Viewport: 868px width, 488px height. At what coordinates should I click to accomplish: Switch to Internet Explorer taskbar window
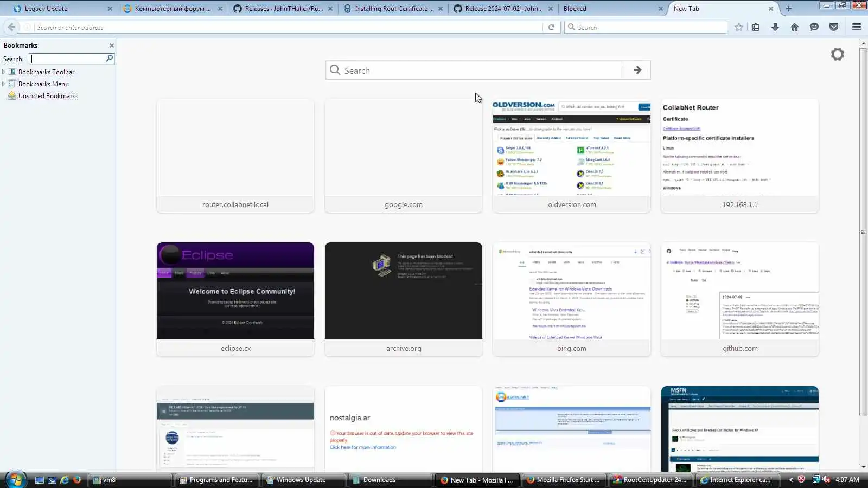(x=738, y=480)
